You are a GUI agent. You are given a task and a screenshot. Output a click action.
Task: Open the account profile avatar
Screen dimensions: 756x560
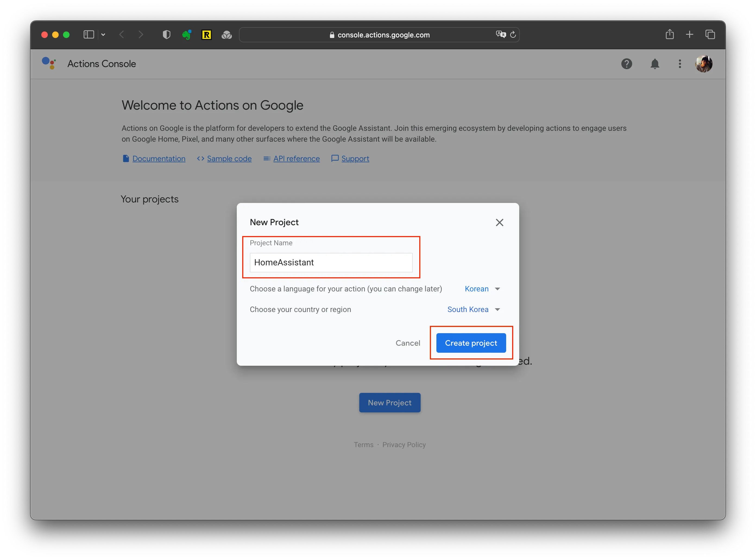point(703,64)
